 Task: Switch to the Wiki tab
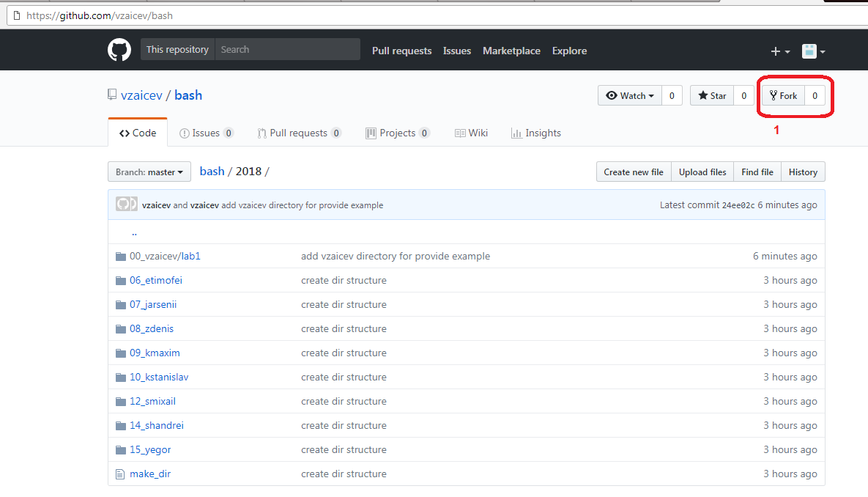tap(471, 133)
